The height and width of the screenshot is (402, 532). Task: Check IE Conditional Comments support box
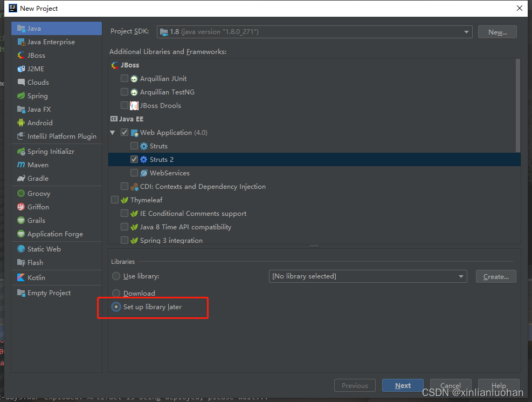[125, 213]
